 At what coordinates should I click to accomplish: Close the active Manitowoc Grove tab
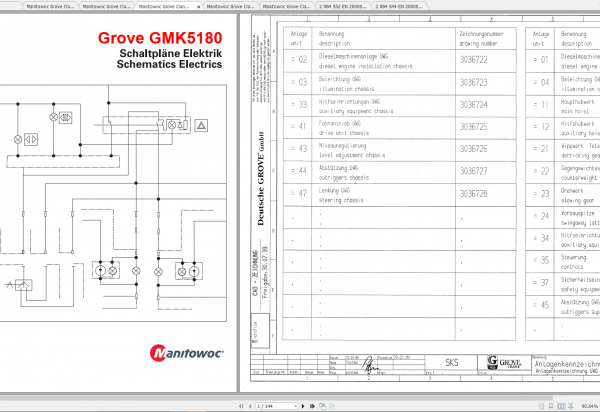point(199,7)
